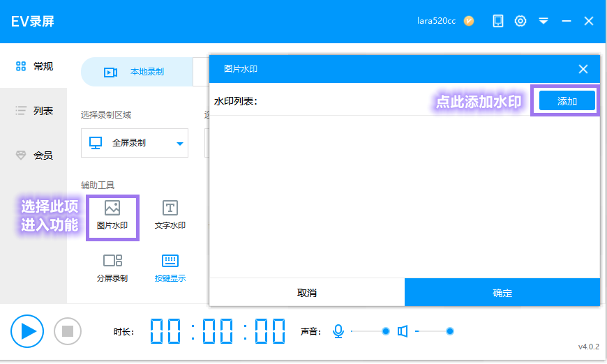607x364 pixels.
Task: Open the 文字水印 text watermark tool
Action: 170,215
